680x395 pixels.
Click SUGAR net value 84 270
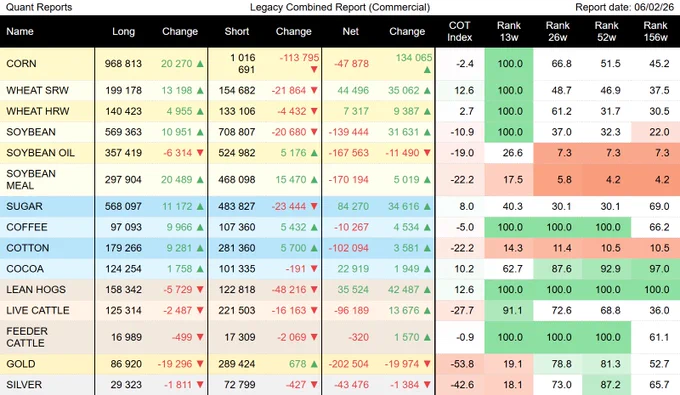tap(353, 206)
